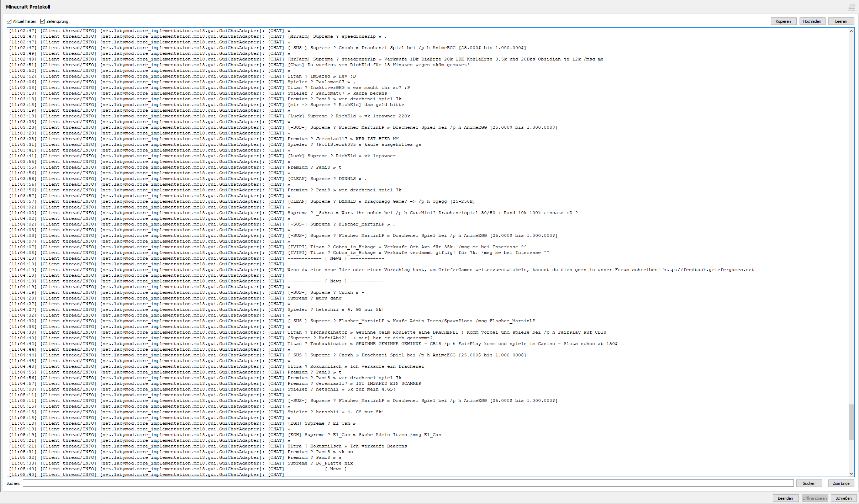Clear the protocol with Leeren
The height and width of the screenshot is (504, 859).
841,21
